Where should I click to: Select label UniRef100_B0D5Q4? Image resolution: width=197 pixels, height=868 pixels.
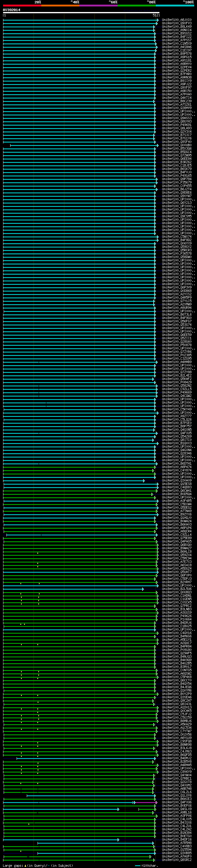tap(177, 494)
